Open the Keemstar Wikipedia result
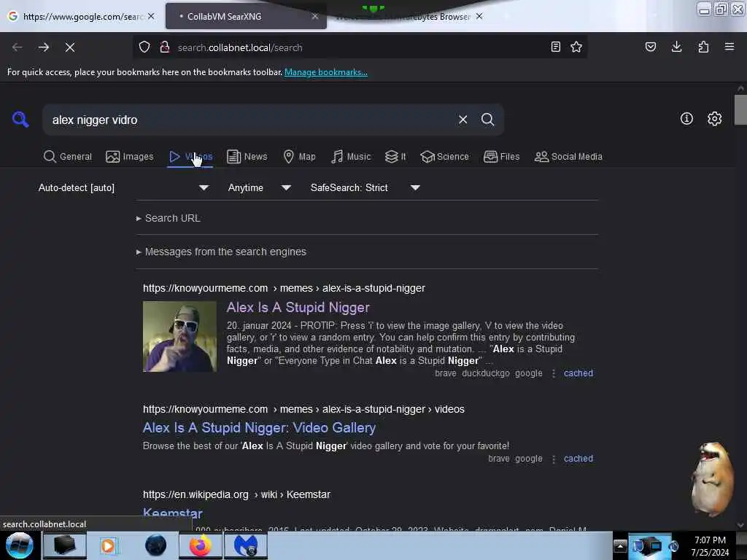The height and width of the screenshot is (560, 747). [172, 513]
